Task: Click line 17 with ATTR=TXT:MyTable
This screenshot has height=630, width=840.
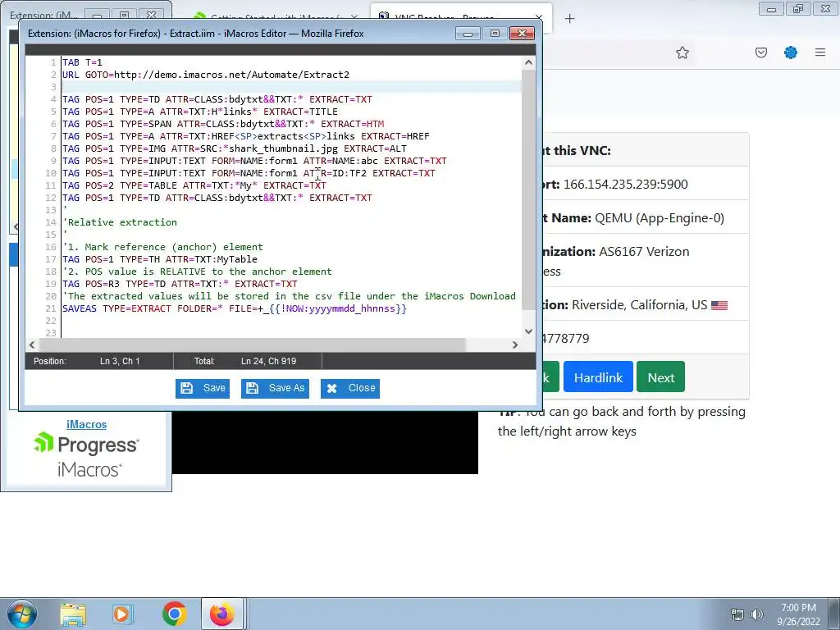Action: point(160,259)
